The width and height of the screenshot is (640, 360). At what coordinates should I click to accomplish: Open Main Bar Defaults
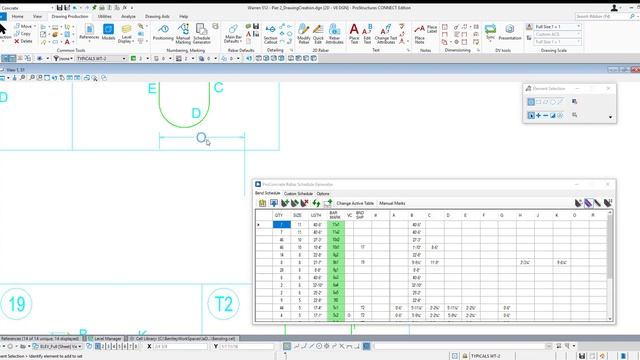click(233, 33)
